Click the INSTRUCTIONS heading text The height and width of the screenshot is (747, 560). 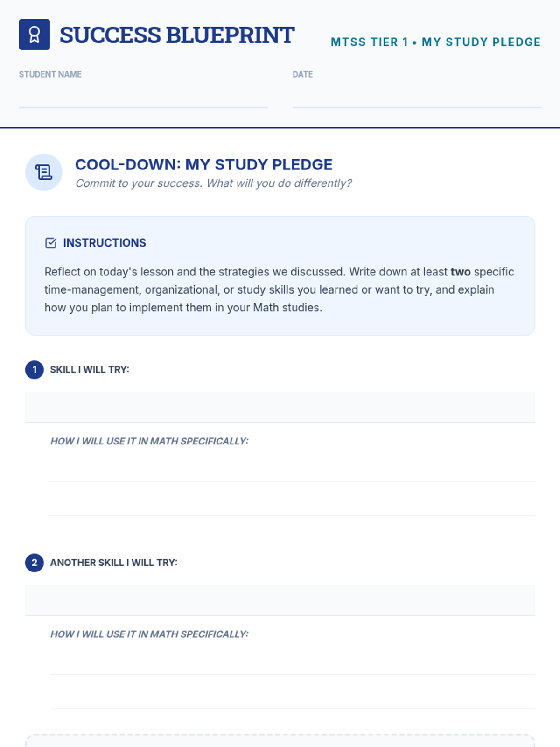pos(105,243)
